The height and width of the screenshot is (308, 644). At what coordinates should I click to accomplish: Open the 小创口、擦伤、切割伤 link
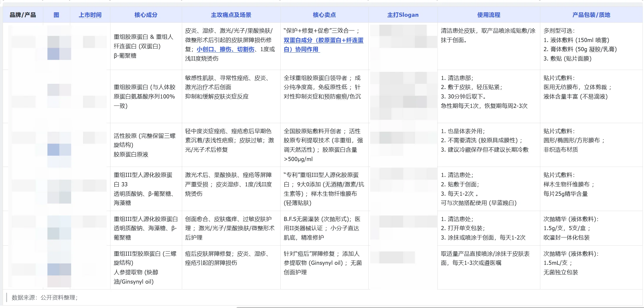pyautogui.click(x=225, y=49)
